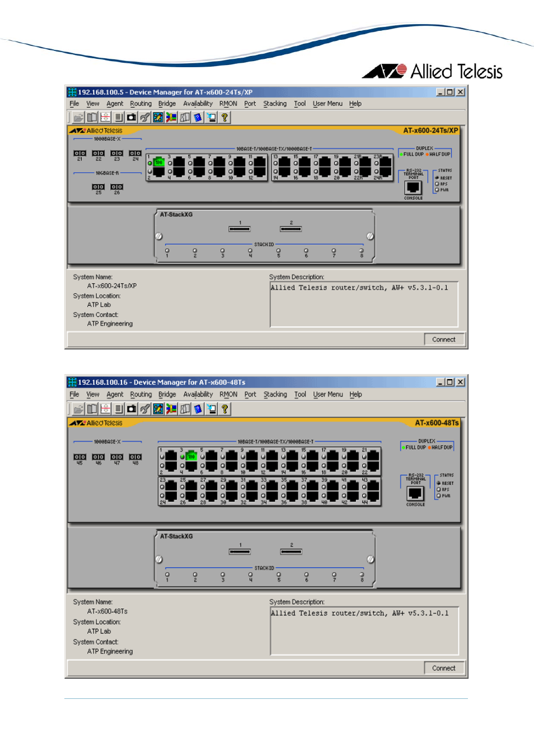The width and height of the screenshot is (534, 756).
Task: Select SFP port 48 on the AT-x600-48Ts
Action: [135, 457]
